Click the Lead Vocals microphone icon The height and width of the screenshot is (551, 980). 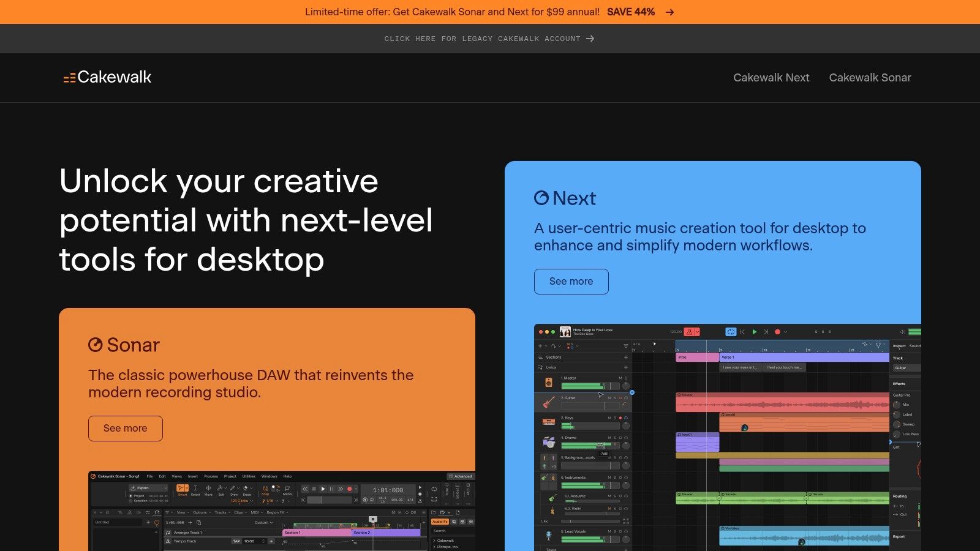549,536
